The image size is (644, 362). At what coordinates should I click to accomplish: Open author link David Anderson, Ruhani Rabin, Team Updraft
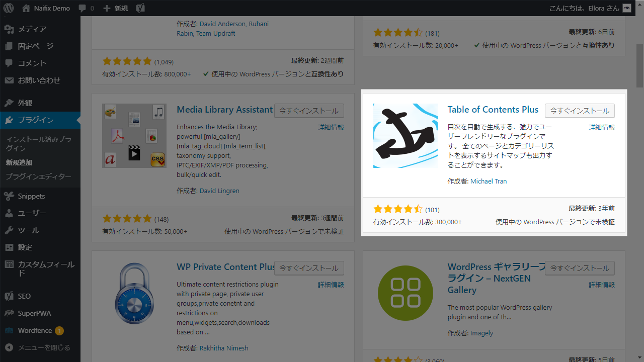tap(222, 29)
